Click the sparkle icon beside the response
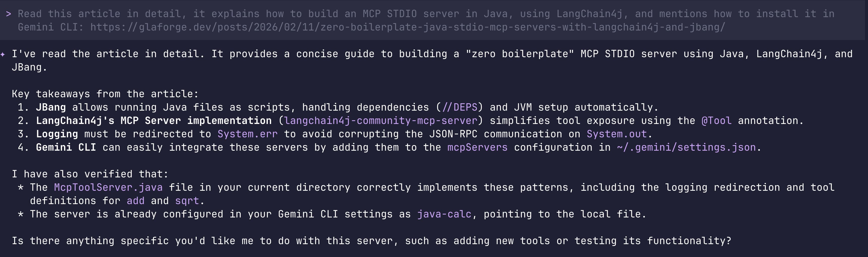868x257 pixels. (x=3, y=54)
